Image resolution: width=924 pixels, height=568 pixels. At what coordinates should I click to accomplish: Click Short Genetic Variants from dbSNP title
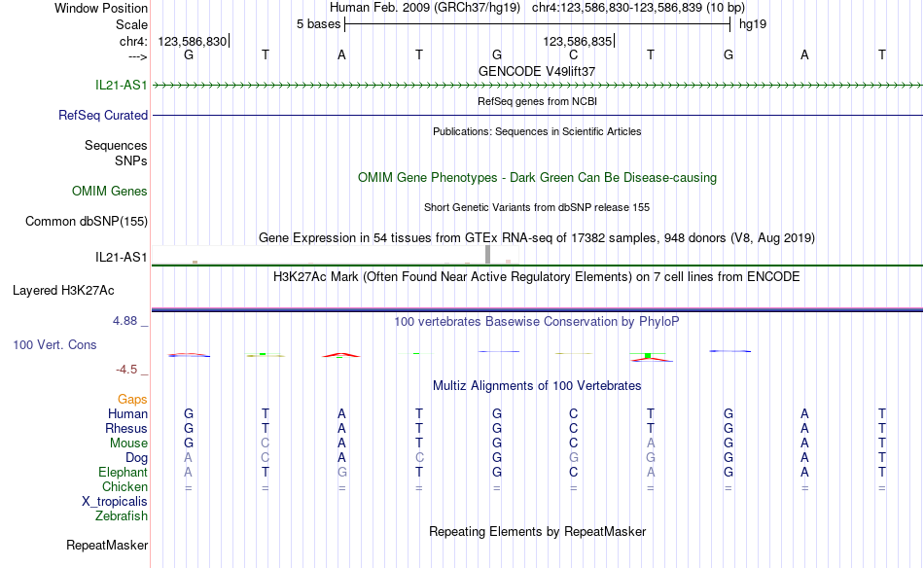tap(537, 207)
